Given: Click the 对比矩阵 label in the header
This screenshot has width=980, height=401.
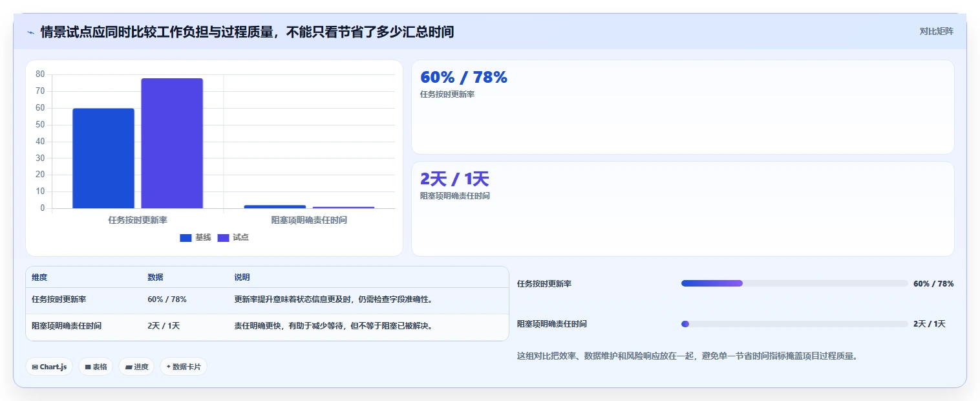Looking at the screenshot, I should (x=936, y=31).
